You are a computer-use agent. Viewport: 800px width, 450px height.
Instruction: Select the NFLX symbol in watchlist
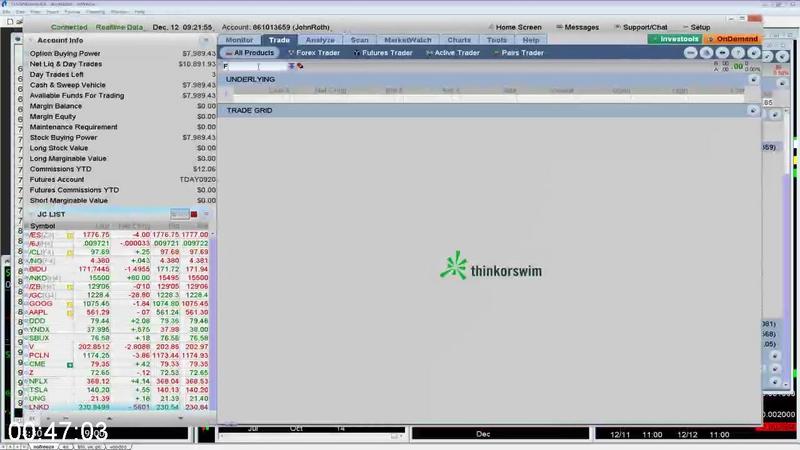[38, 382]
